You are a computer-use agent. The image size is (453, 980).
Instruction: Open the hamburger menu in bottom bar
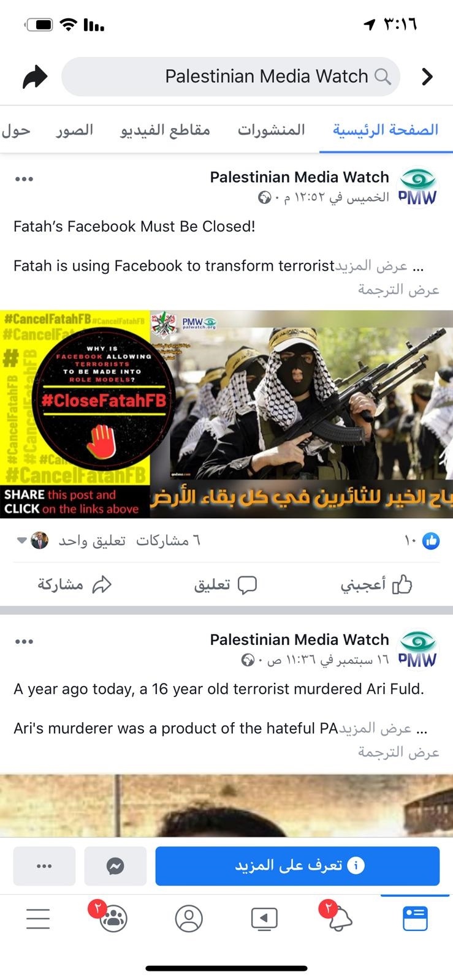(x=38, y=919)
